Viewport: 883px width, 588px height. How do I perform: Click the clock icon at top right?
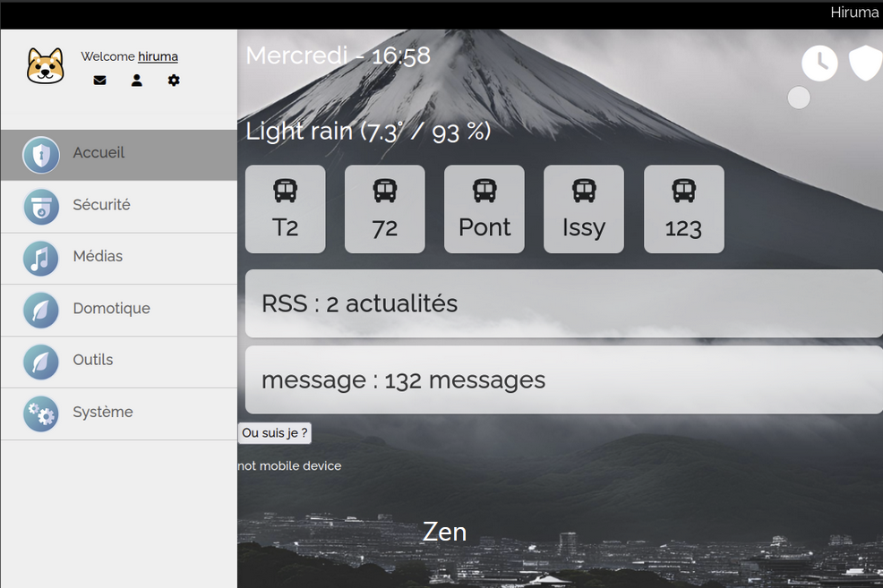(x=819, y=64)
